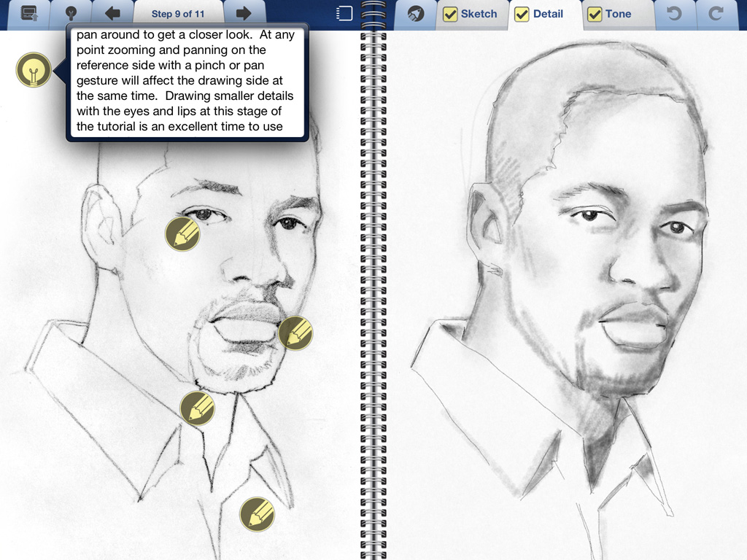Open the sketchbook page icon

pyautogui.click(x=344, y=13)
